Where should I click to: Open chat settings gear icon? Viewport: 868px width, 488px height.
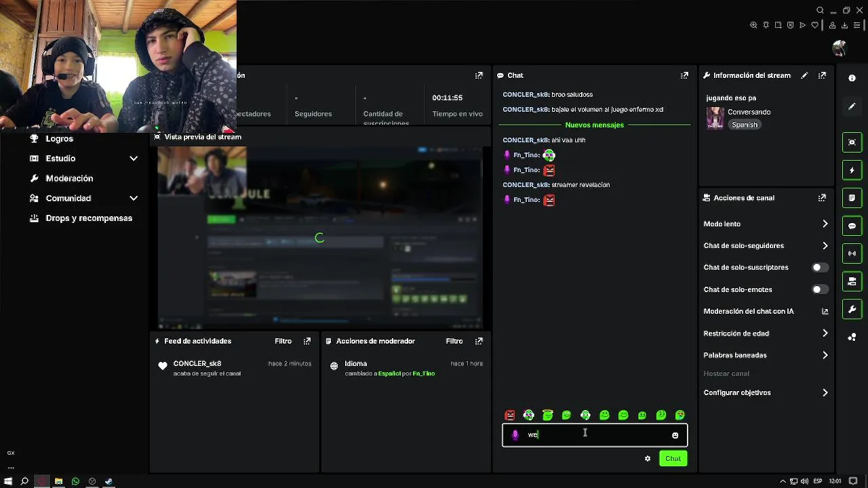pyautogui.click(x=648, y=459)
